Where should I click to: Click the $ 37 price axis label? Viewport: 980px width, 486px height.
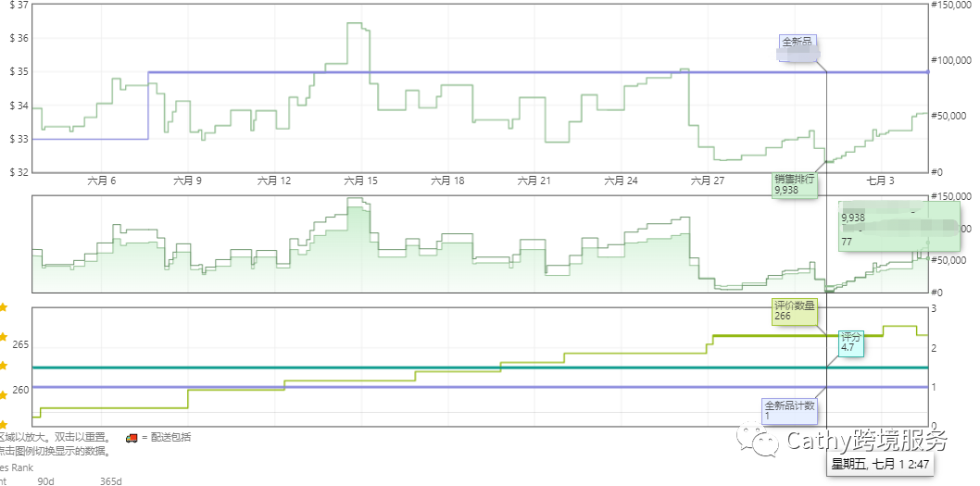click(x=19, y=6)
